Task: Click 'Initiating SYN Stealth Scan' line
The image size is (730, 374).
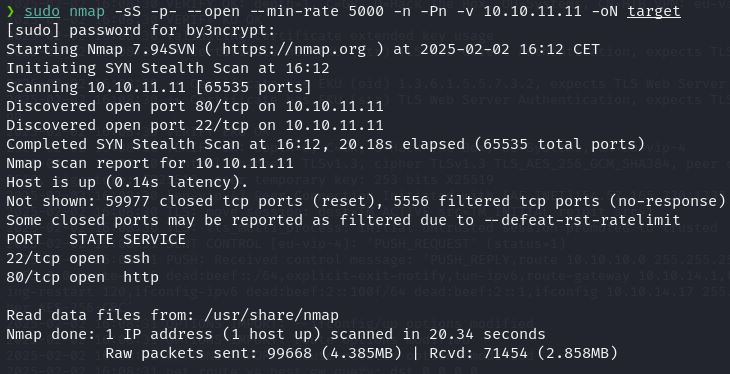Action: click(x=168, y=68)
